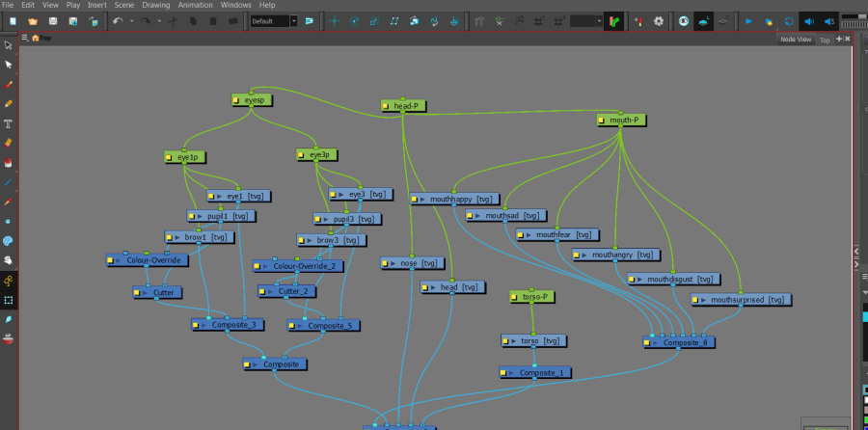The width and height of the screenshot is (868, 430).
Task: Select the Pencil tool
Action: (9, 104)
